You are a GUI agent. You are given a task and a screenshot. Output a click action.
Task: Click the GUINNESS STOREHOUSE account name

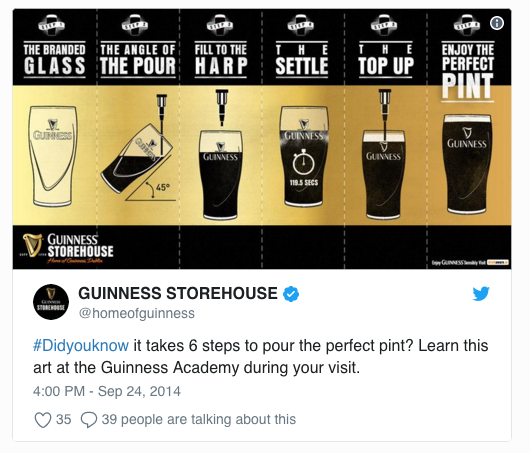(178, 293)
